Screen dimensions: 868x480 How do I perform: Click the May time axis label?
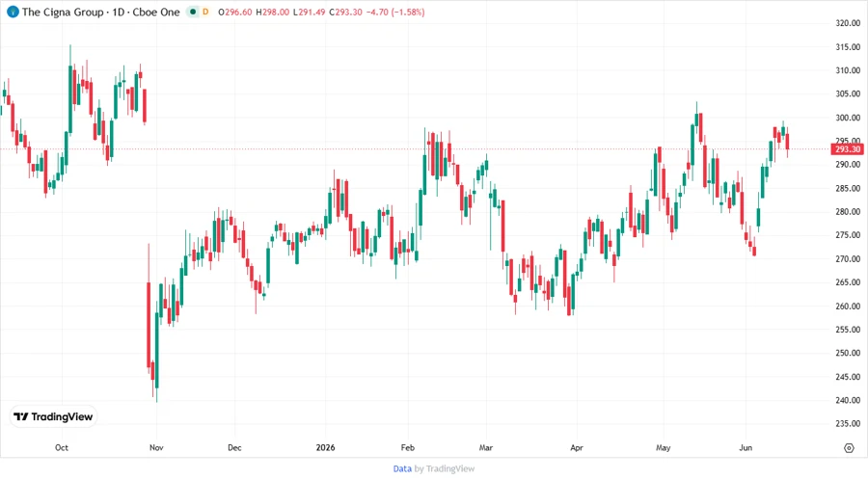click(x=664, y=447)
